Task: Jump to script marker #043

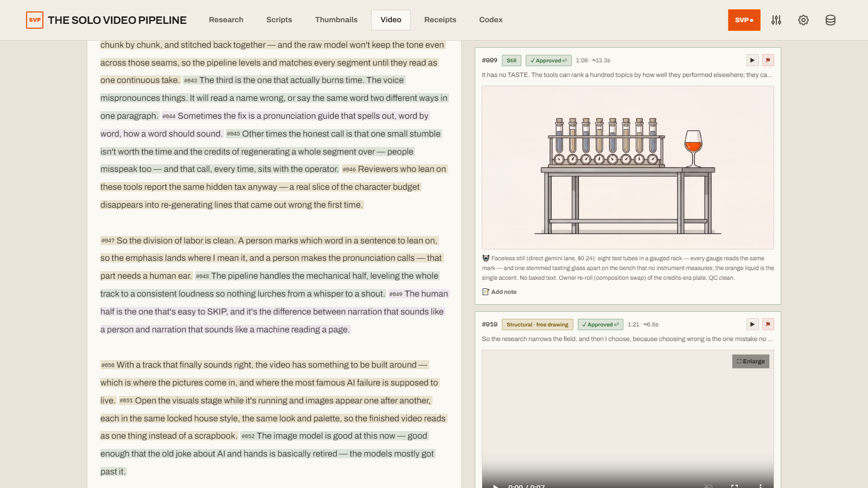Action: [190, 80]
